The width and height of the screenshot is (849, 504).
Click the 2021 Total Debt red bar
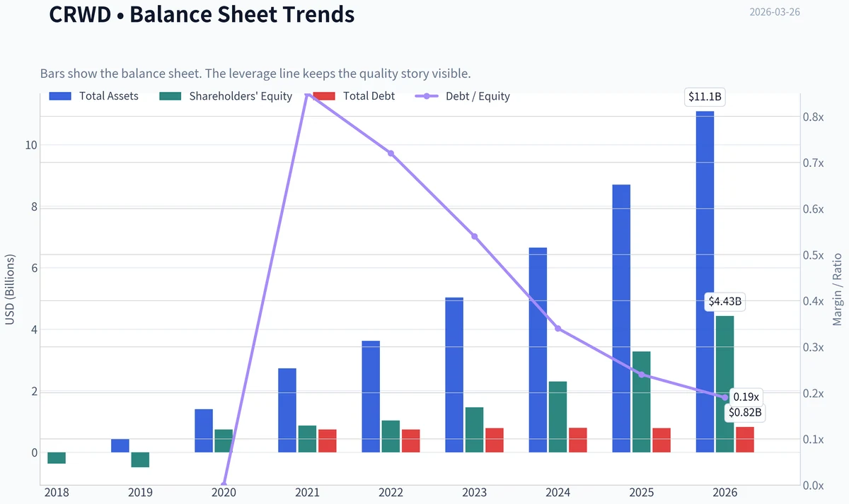(x=328, y=441)
